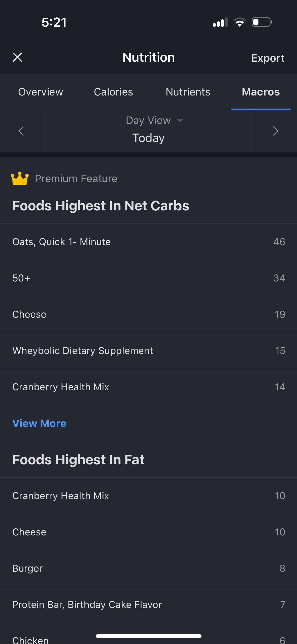Tap the Wi-Fi icon in the status bar
The width and height of the screenshot is (297, 644).
(240, 22)
